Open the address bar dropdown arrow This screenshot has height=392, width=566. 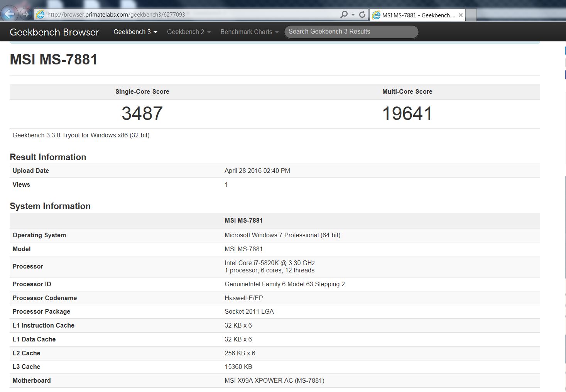(x=353, y=15)
